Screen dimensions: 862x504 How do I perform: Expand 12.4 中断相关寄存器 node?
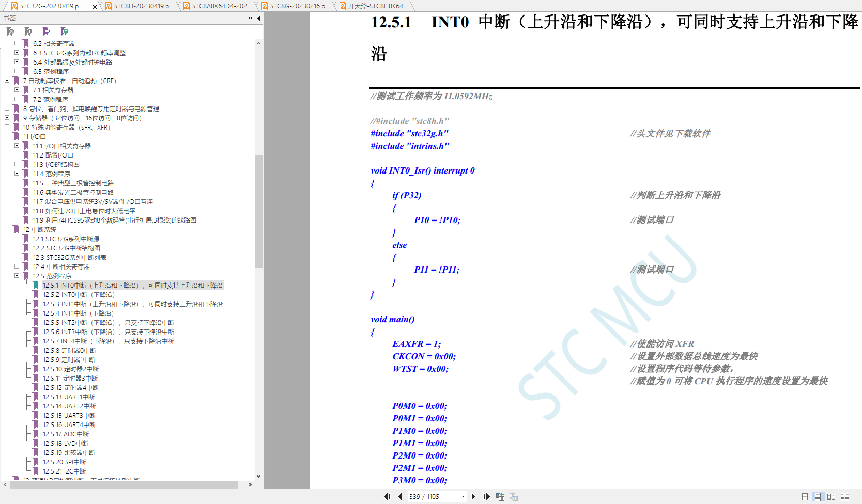point(17,266)
